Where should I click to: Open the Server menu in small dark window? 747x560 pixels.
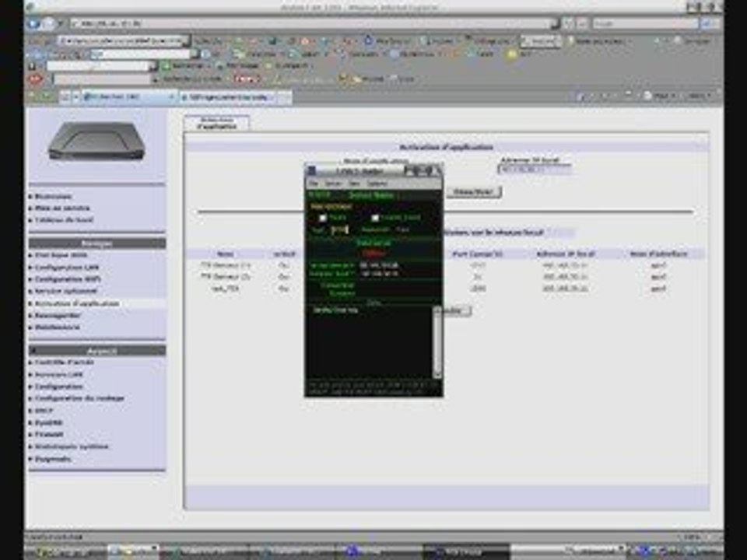tap(333, 184)
